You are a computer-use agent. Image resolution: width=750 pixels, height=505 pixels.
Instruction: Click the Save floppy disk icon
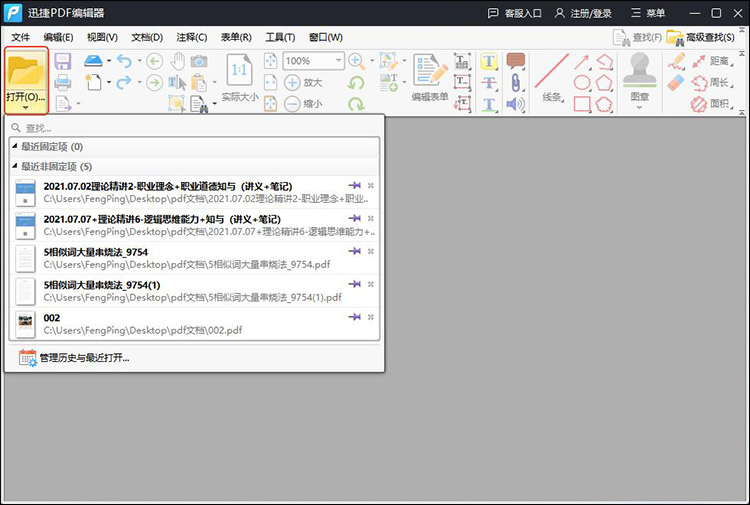63,61
